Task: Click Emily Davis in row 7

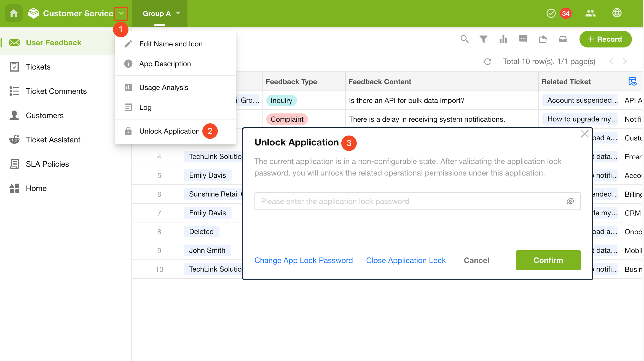Action: (x=207, y=213)
